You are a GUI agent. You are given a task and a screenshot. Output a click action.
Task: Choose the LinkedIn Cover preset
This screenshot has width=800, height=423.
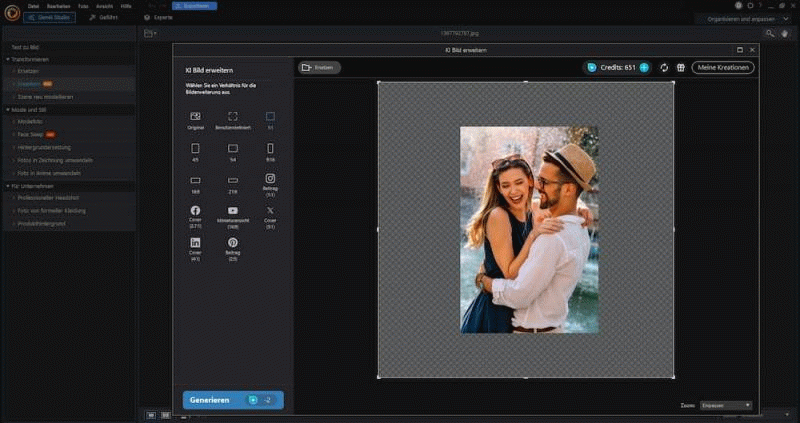tap(195, 242)
